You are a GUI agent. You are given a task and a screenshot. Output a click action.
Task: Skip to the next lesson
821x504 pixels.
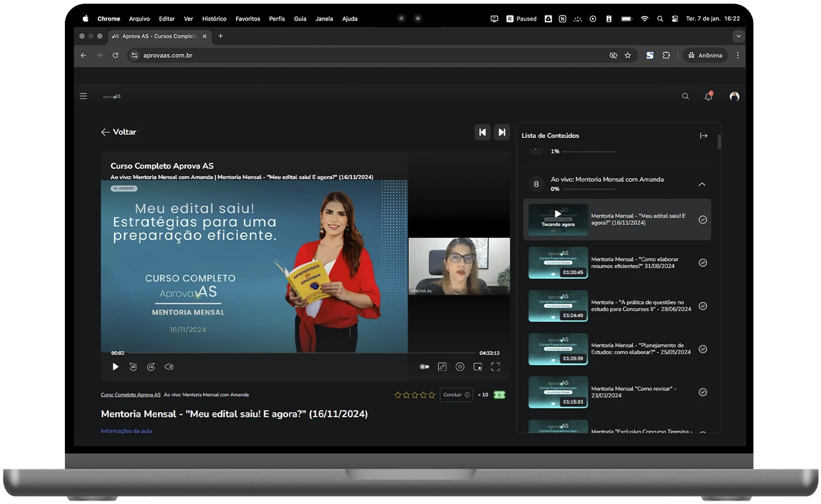click(502, 132)
